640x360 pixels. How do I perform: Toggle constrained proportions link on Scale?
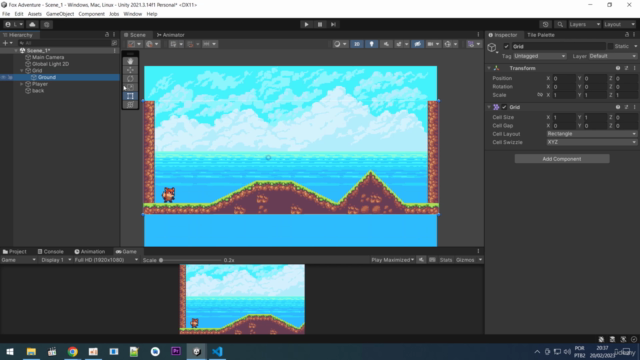point(540,95)
